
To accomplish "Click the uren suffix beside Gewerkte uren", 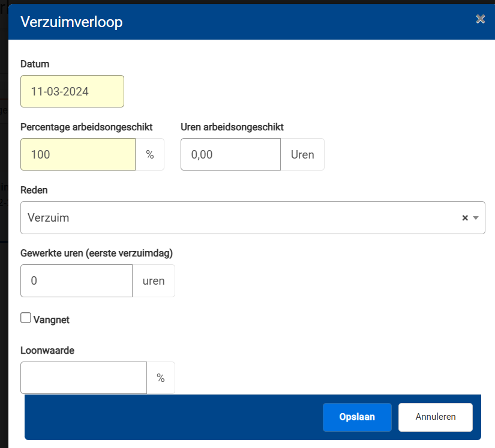I will click(x=154, y=281).
